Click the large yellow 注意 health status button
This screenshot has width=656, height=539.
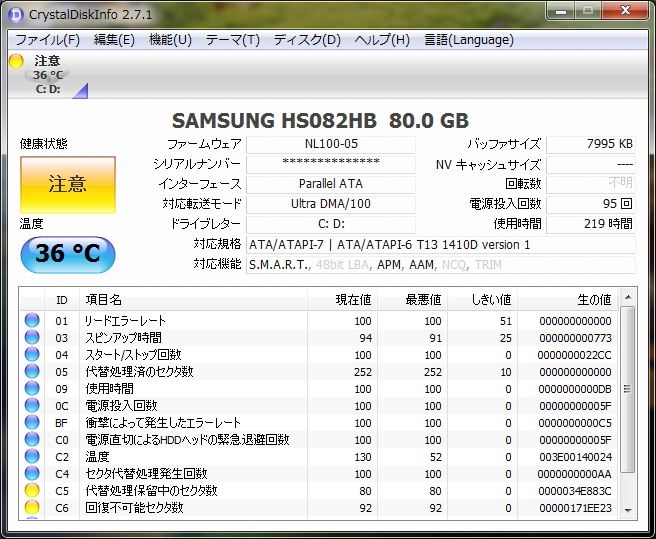point(68,185)
